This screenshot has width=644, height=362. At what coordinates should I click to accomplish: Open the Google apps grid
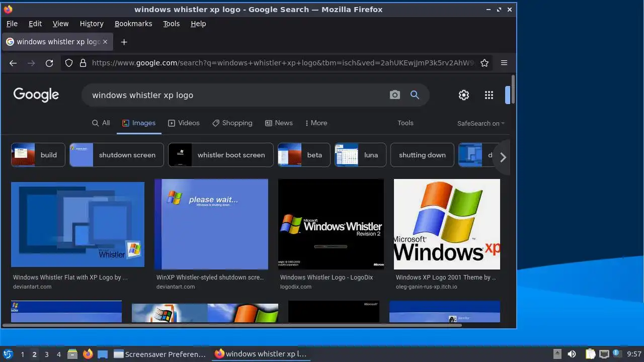[489, 95]
